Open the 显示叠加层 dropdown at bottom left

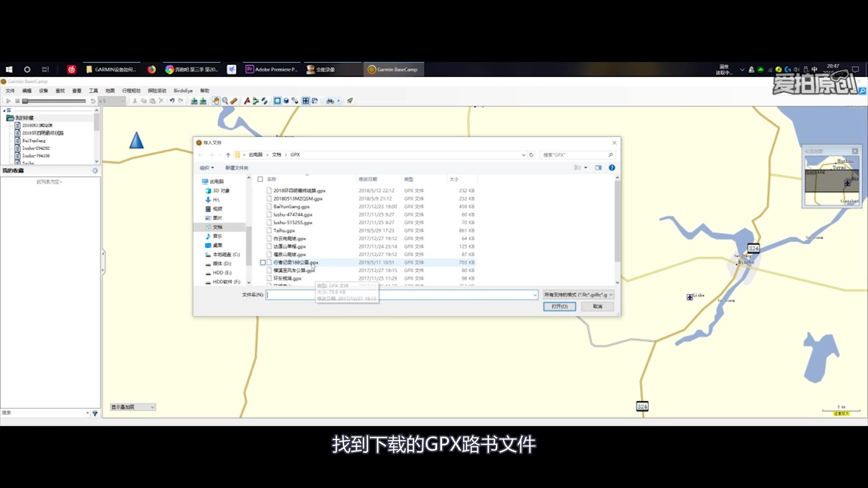coord(132,407)
